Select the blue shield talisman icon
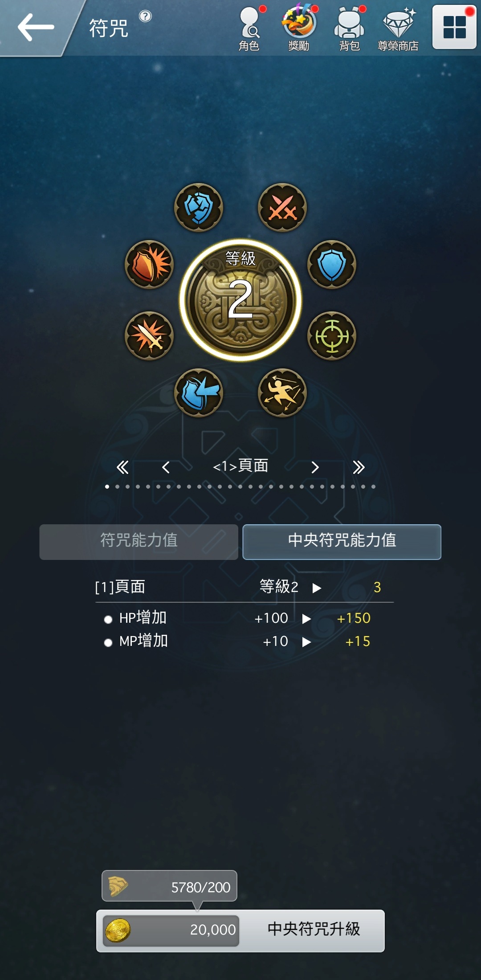Screen dimensions: 481x980 point(332,265)
